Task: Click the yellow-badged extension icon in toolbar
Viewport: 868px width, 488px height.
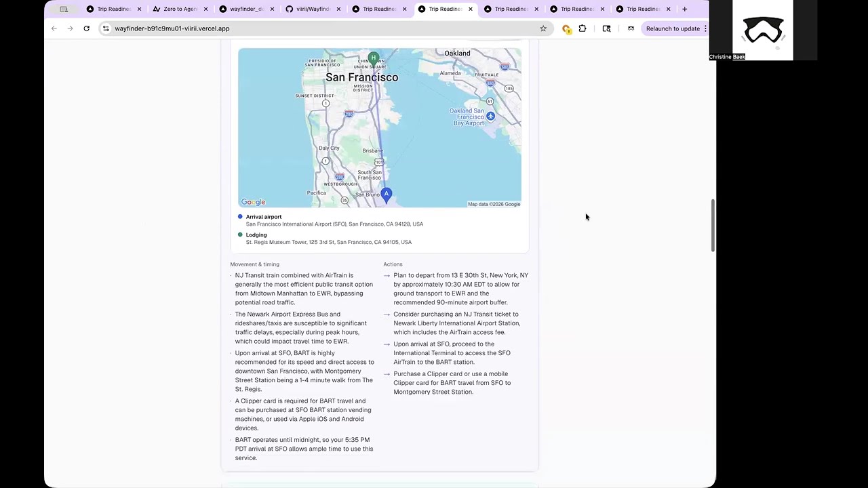Action: (566, 28)
